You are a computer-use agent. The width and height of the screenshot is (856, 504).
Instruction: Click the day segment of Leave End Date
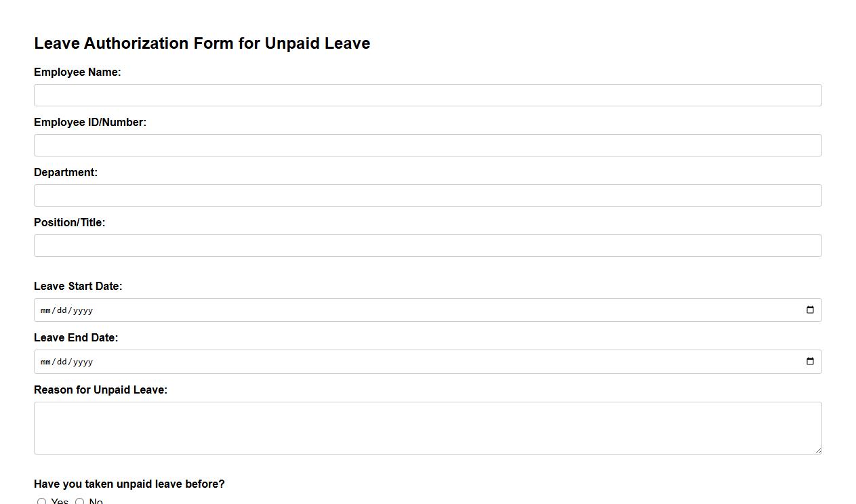click(61, 361)
